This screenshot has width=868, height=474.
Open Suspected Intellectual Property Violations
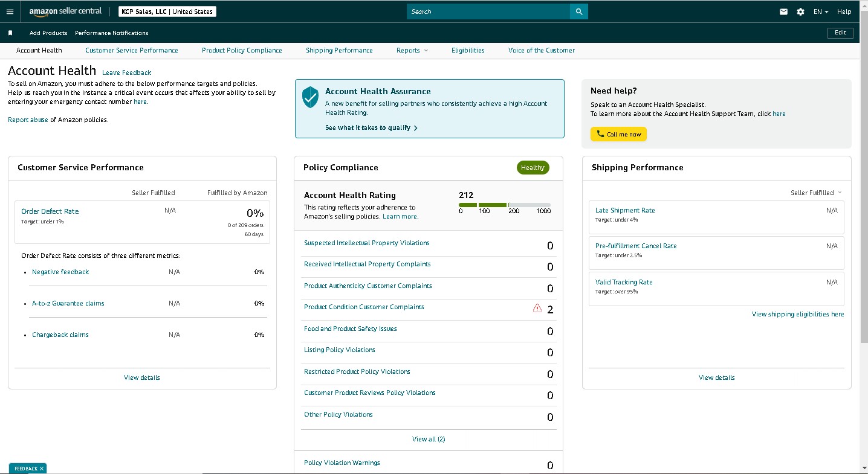(367, 243)
